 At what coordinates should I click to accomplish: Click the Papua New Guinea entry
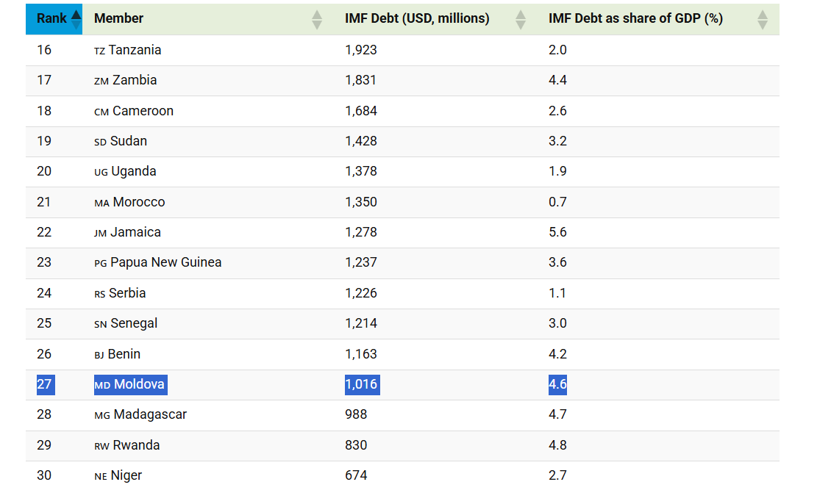[x=165, y=262]
